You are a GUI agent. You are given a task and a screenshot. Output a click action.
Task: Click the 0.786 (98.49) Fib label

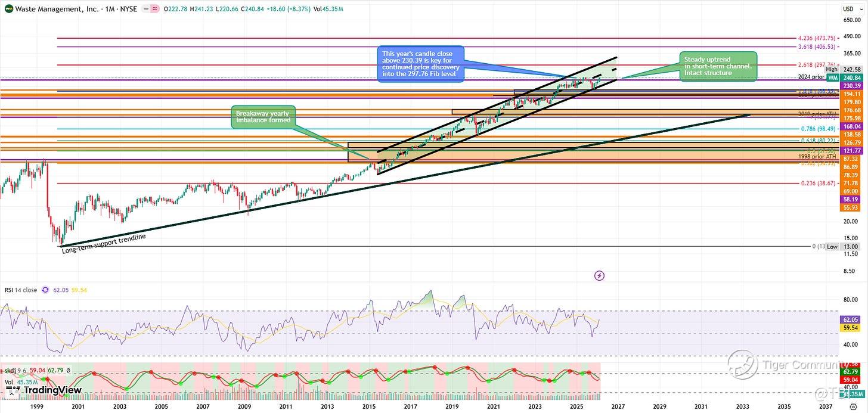pos(819,129)
